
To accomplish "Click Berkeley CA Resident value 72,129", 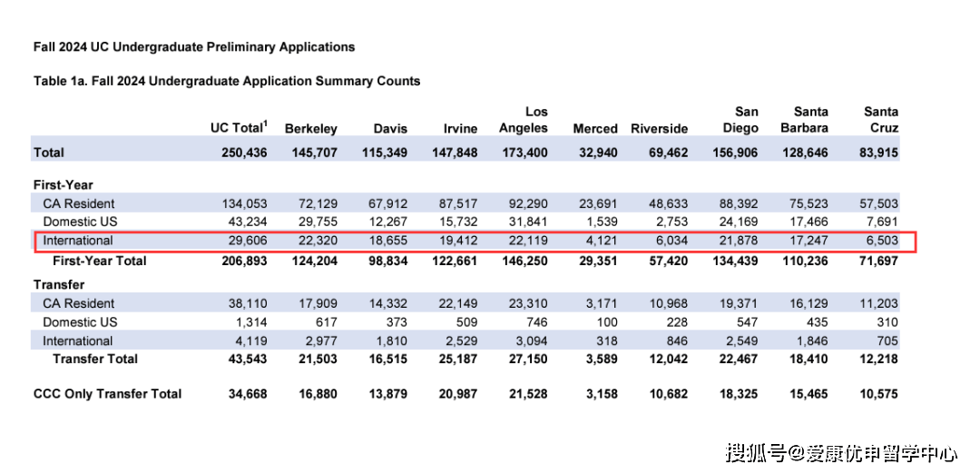I will 318,203.
